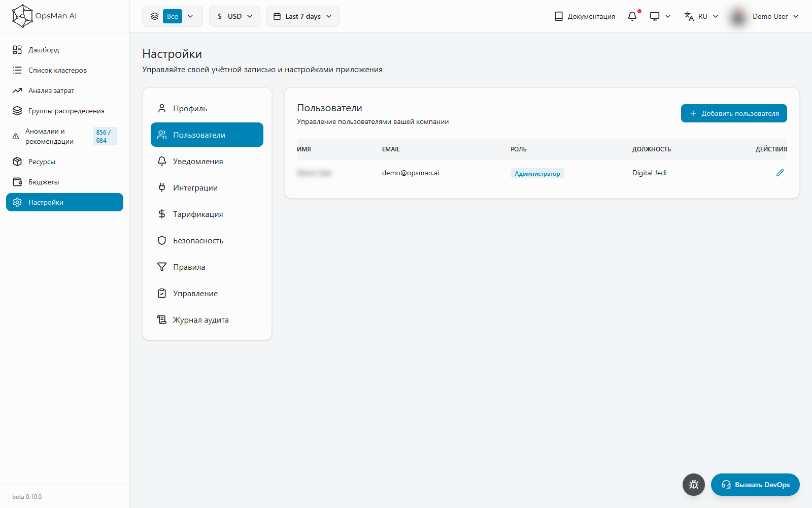Screen dimensions: 812x508
Task: Click Добавить пользователя button
Action: click(734, 113)
